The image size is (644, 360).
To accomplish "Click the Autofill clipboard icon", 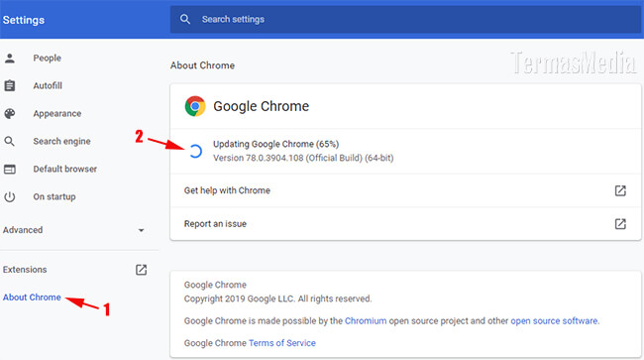I will pyautogui.click(x=10, y=85).
